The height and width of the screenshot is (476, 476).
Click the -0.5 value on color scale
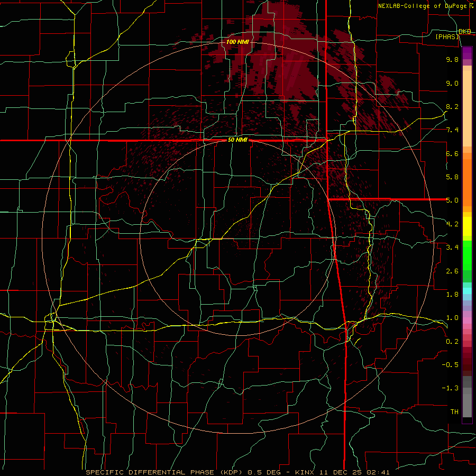(x=450, y=365)
